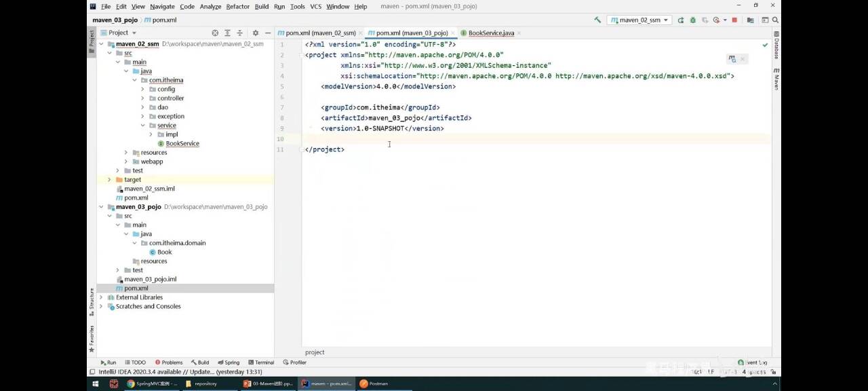This screenshot has width=868, height=391.
Task: Open the Terminal tool window
Action: point(261,362)
